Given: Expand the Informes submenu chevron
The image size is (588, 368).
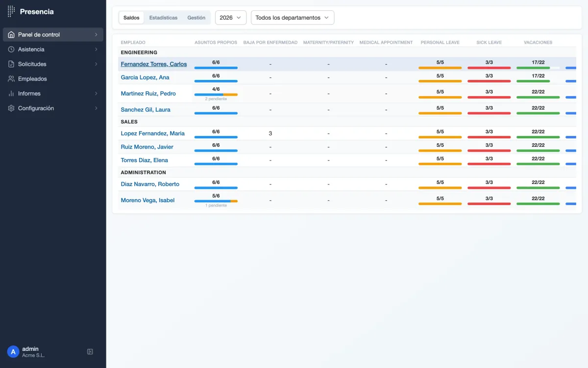Looking at the screenshot, I should (x=96, y=94).
